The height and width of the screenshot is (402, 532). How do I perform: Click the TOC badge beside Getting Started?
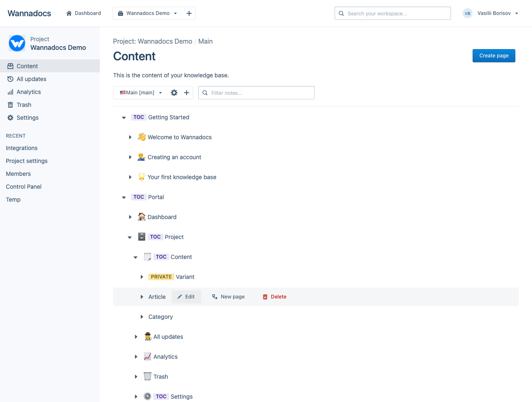point(139,117)
